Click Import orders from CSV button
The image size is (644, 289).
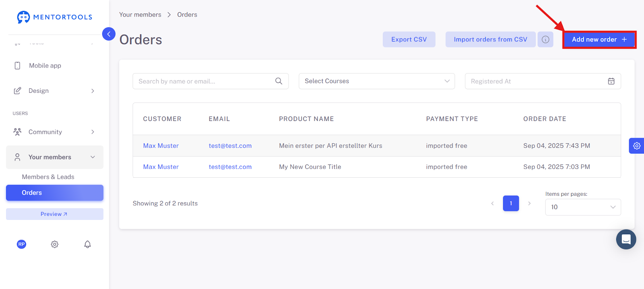pos(490,39)
